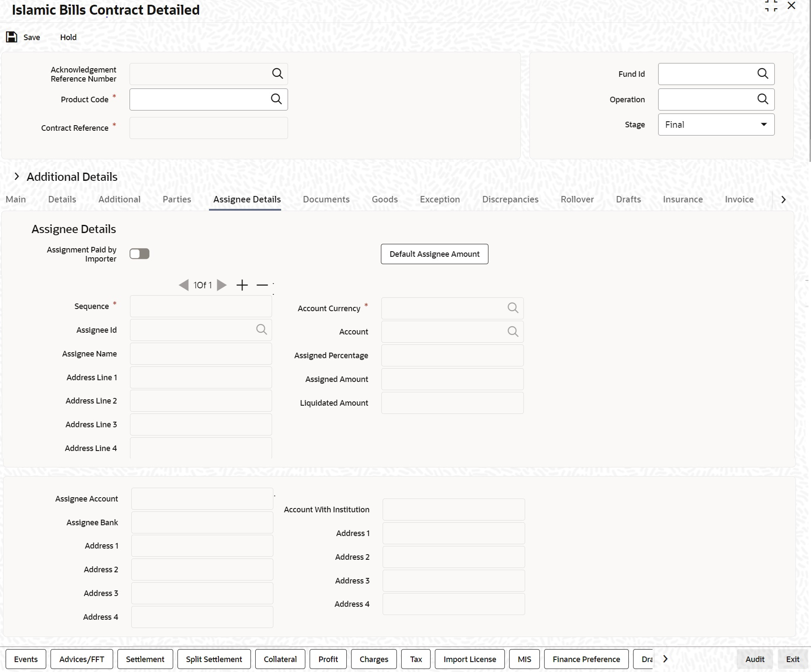Screen dimensions: 811x672
Task: Click the Save disk icon
Action: (x=12, y=37)
